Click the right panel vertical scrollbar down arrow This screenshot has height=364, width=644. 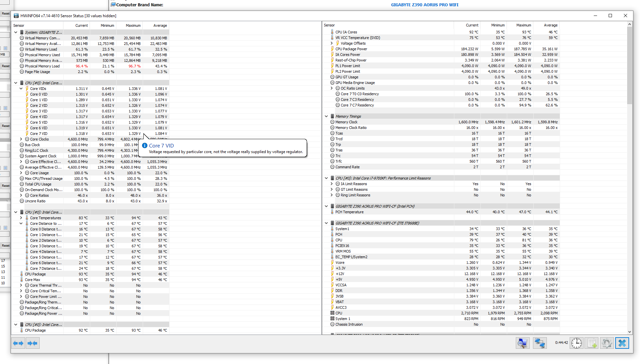pyautogui.click(x=629, y=332)
